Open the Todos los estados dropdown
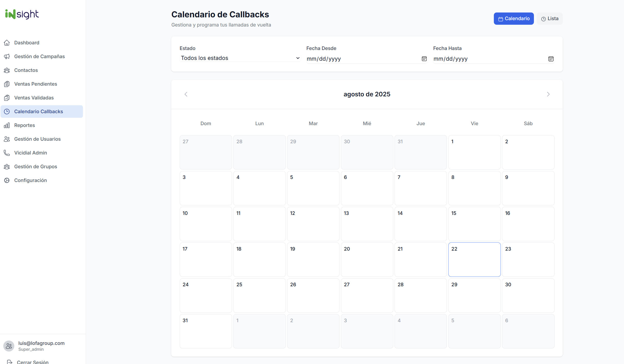Image resolution: width=624 pixels, height=364 pixels. (x=240, y=58)
